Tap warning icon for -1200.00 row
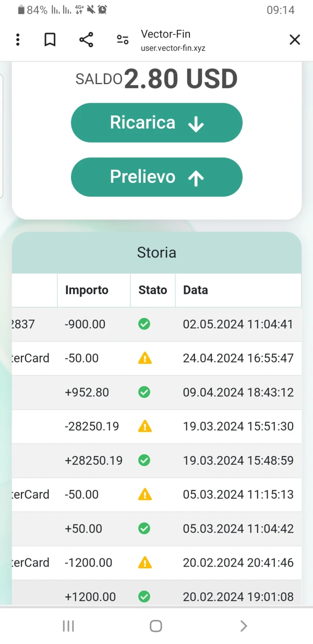Image resolution: width=313 pixels, height=644 pixels. (x=145, y=563)
